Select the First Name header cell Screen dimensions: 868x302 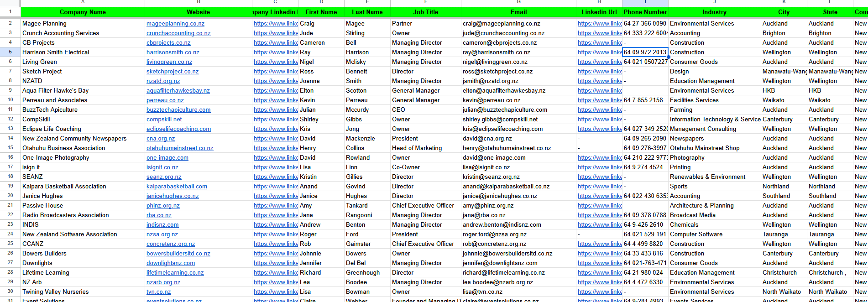tap(321, 12)
